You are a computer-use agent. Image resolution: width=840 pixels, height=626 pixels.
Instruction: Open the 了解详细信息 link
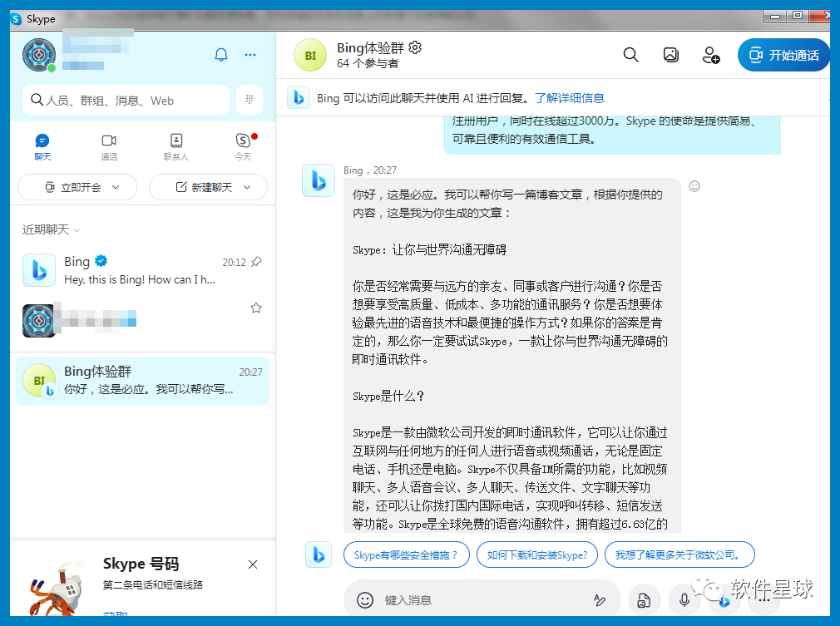click(570, 98)
